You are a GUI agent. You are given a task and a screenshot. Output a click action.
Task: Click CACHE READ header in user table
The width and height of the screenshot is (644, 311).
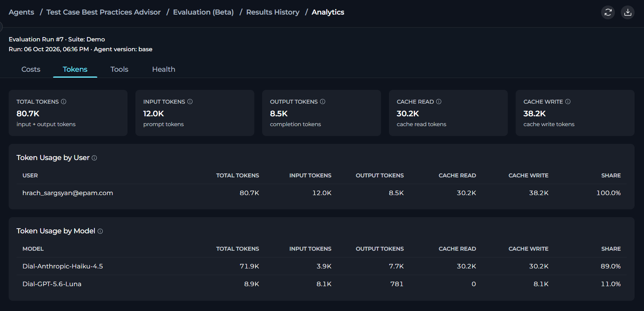point(457,175)
